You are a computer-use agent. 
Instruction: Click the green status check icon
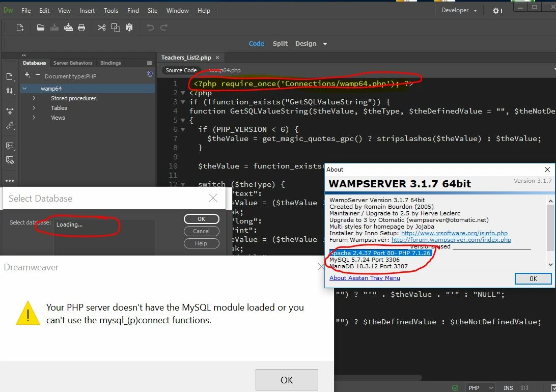point(455,388)
